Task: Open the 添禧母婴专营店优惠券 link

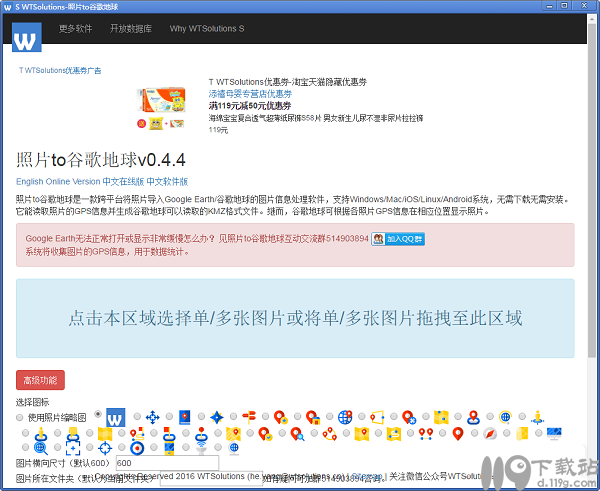Action: click(250, 94)
